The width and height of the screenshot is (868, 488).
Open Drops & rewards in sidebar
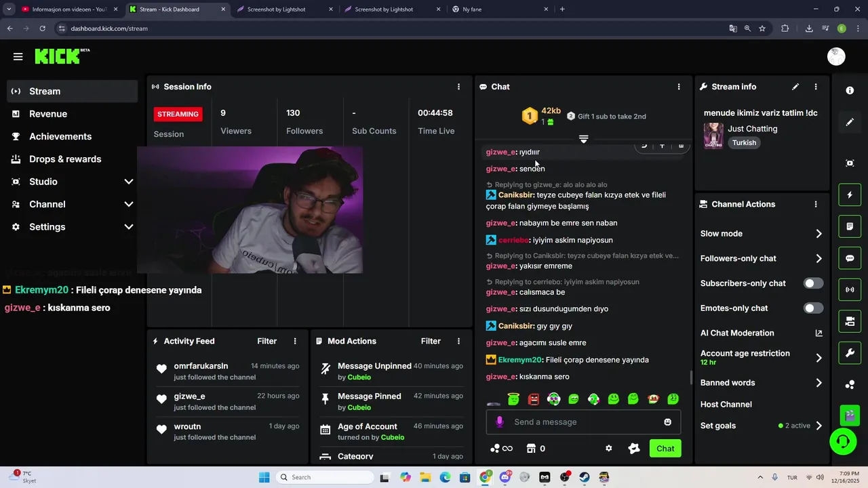coord(73,159)
